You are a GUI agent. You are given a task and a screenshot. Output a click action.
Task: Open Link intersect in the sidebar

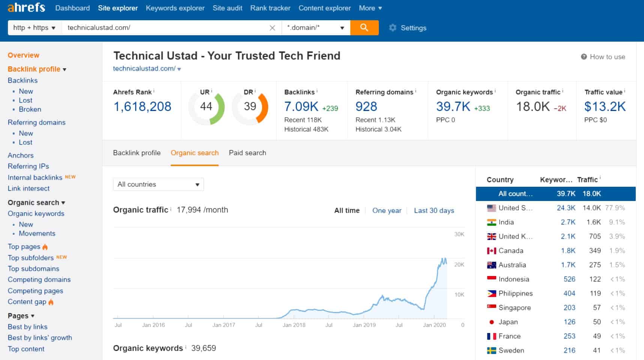tap(29, 188)
